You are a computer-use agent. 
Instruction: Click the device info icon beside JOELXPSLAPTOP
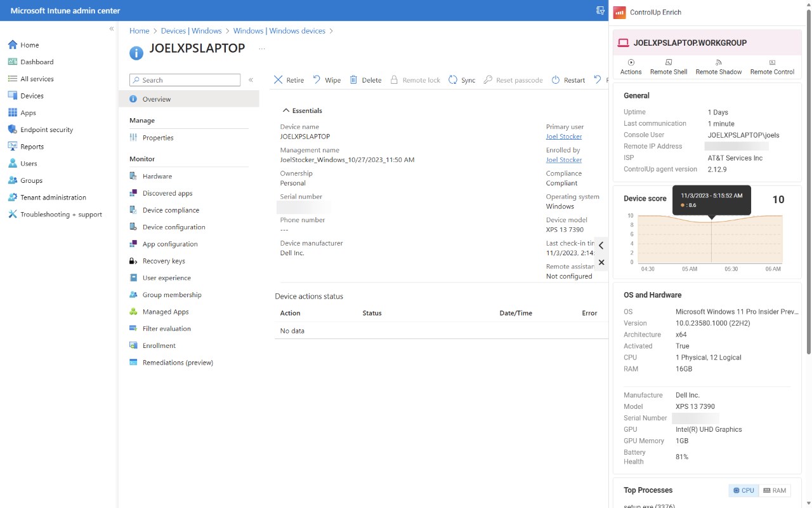136,53
